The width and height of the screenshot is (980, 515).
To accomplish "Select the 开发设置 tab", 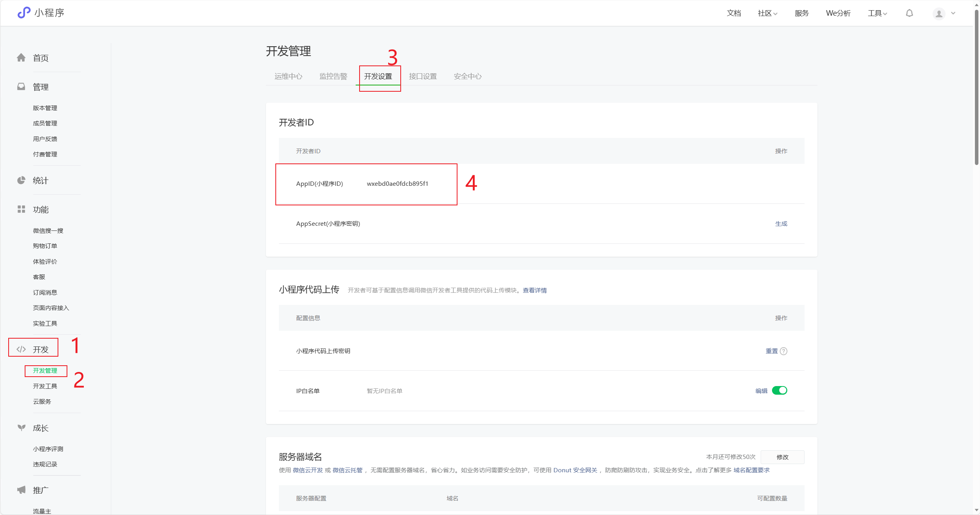I will (378, 76).
